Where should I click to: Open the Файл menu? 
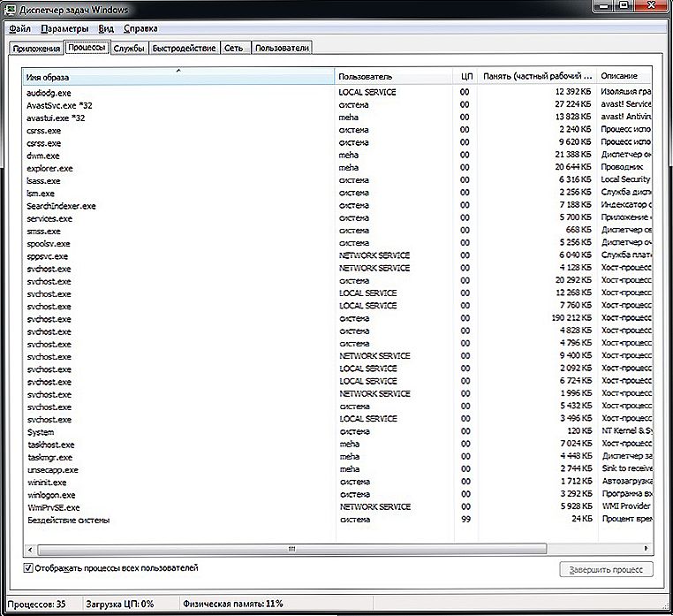(x=19, y=28)
